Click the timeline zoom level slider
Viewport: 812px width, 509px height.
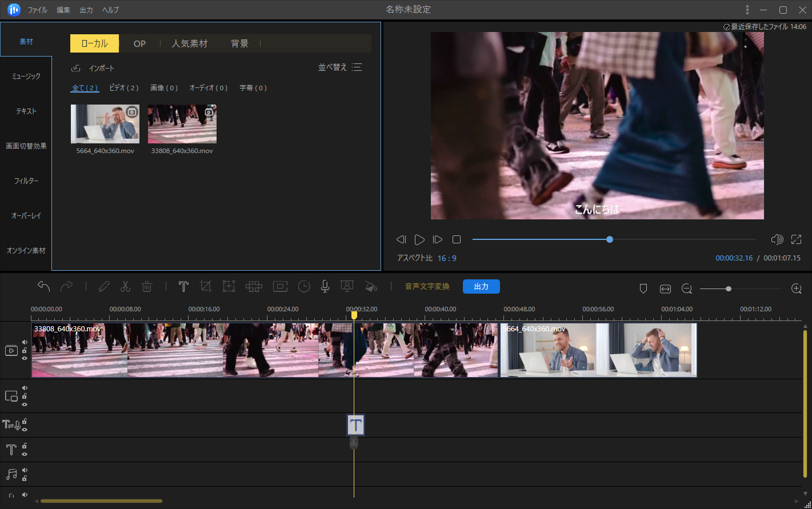click(x=741, y=289)
